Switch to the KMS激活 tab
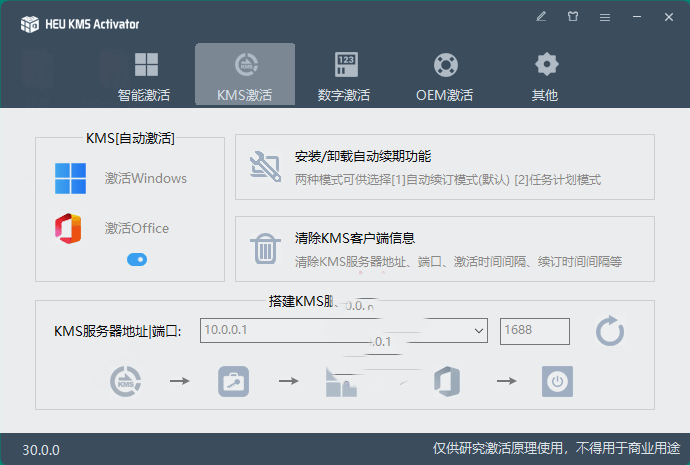 tap(245, 75)
